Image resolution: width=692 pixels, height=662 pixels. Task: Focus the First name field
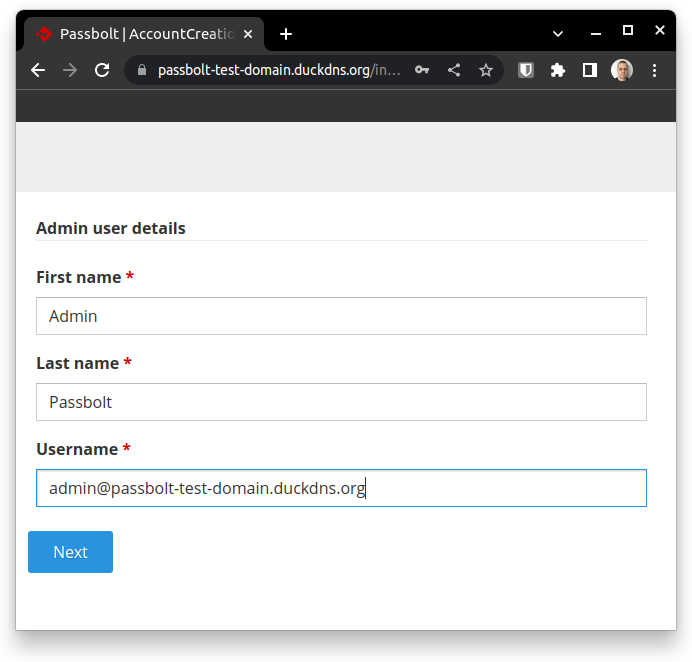pos(341,316)
